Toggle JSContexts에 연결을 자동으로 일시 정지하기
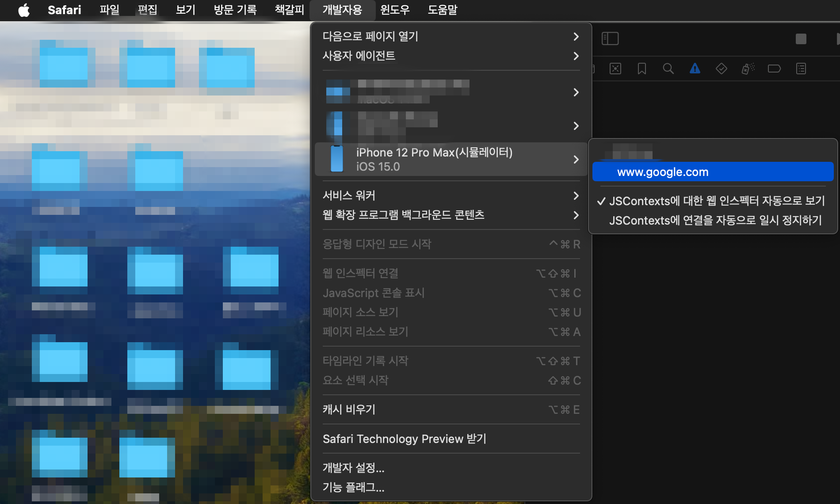This screenshot has width=840, height=504. (x=713, y=220)
